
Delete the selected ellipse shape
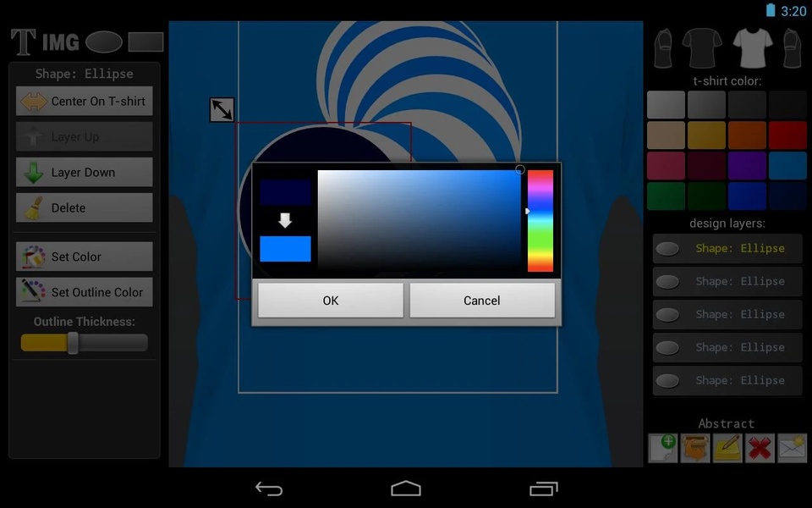(85, 207)
